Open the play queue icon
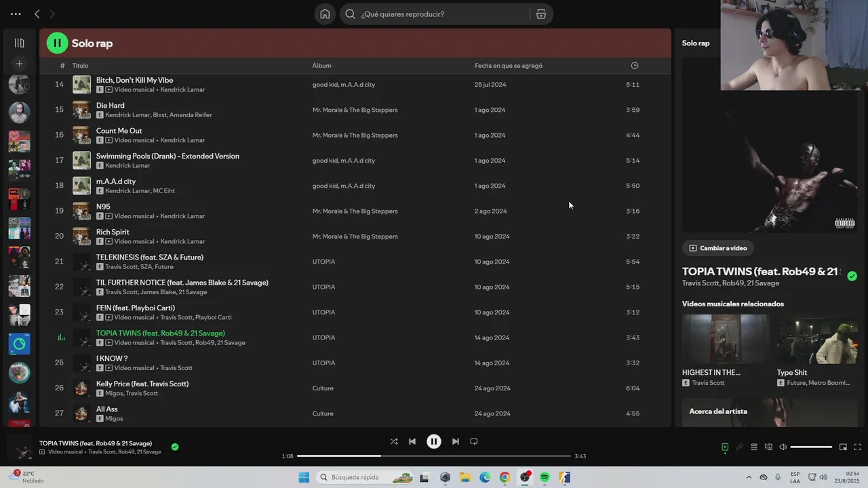 point(754,447)
